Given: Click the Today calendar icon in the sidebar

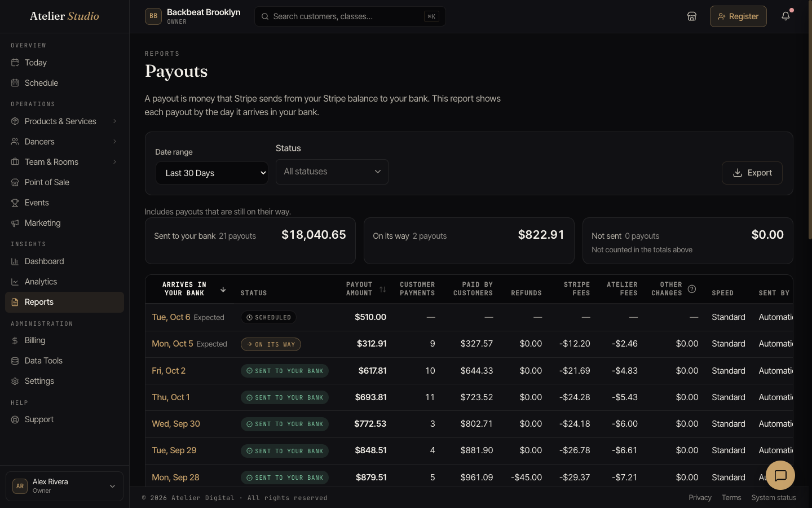Looking at the screenshot, I should (15, 63).
